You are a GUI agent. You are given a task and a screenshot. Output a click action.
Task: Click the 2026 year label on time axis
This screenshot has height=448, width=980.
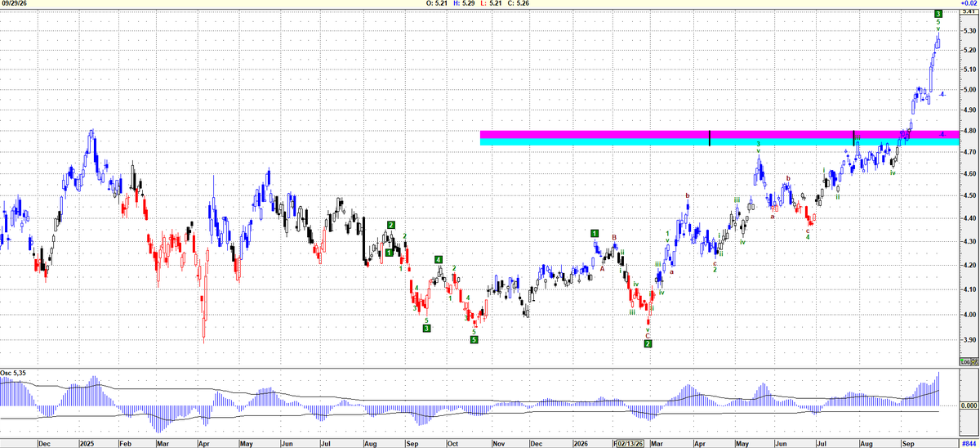[x=581, y=442]
